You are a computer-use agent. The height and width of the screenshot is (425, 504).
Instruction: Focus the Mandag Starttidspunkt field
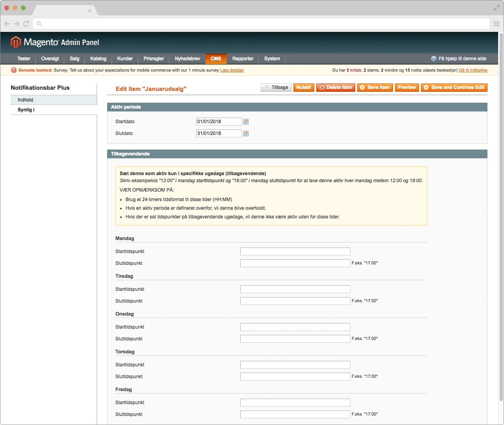pos(295,251)
